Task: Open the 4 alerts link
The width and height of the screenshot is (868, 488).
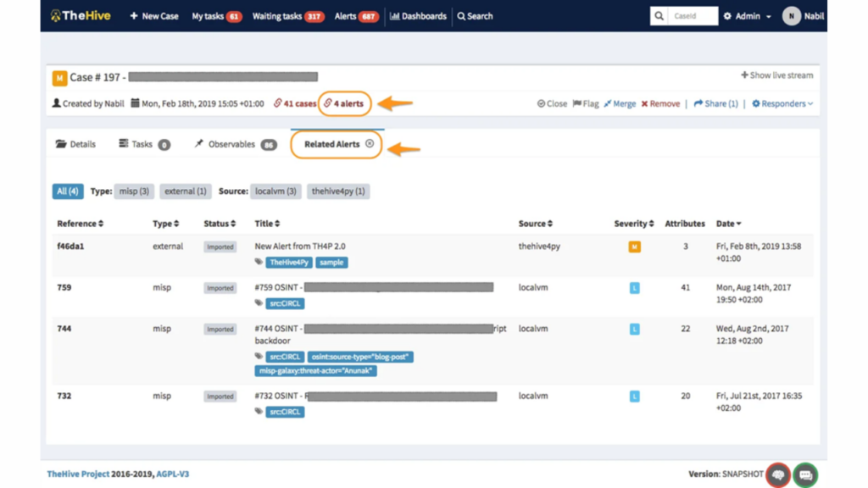Action: click(344, 103)
